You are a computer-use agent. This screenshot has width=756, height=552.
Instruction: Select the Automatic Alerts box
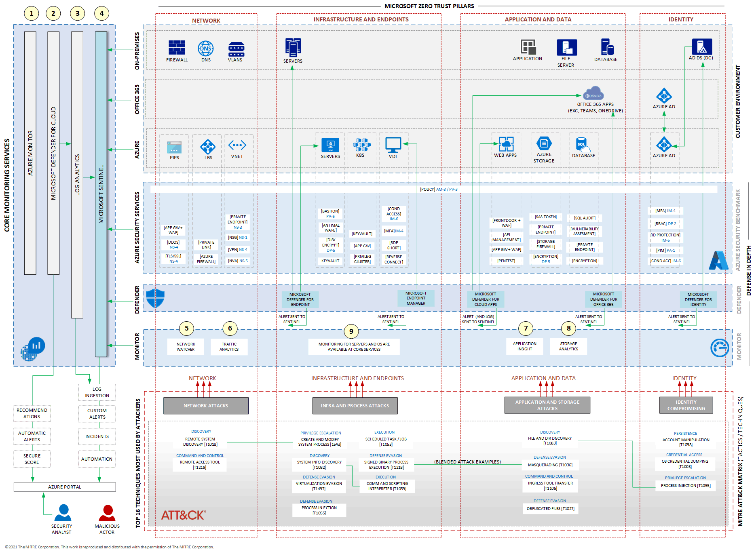click(x=32, y=436)
